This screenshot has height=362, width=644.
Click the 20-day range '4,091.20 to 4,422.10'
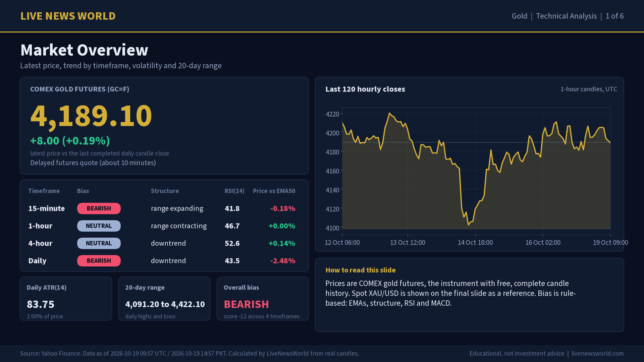(x=165, y=304)
